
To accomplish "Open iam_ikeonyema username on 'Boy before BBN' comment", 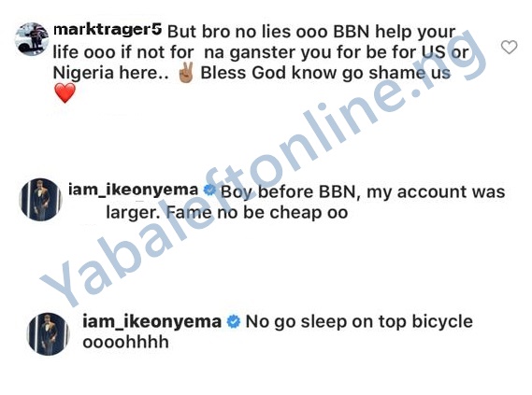I will coord(134,190).
